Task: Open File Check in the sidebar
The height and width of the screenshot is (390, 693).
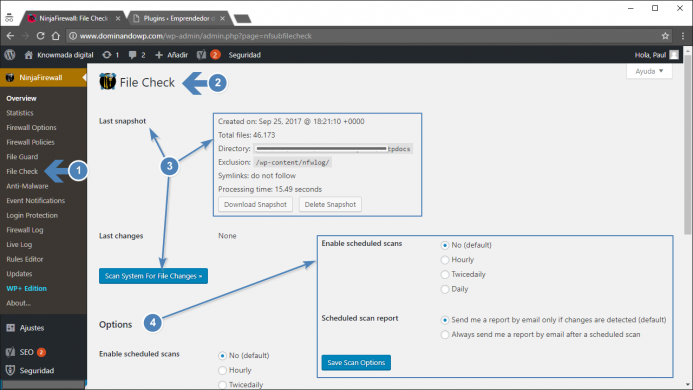Action: point(22,171)
